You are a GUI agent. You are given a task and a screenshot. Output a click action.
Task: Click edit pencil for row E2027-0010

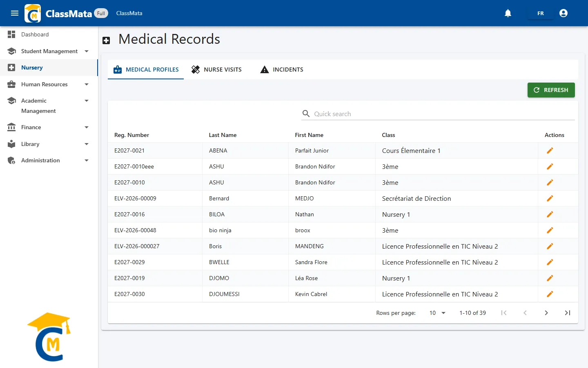tap(550, 182)
